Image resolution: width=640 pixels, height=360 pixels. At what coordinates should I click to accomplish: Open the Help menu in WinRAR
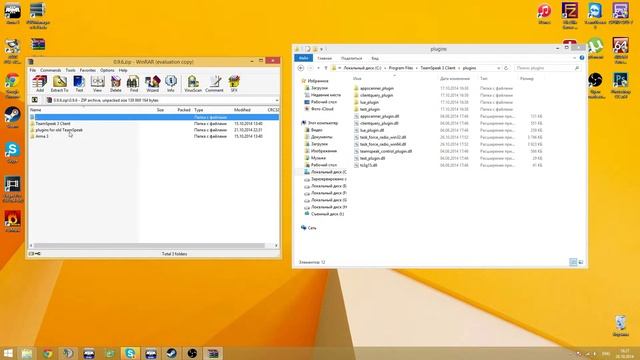point(123,70)
